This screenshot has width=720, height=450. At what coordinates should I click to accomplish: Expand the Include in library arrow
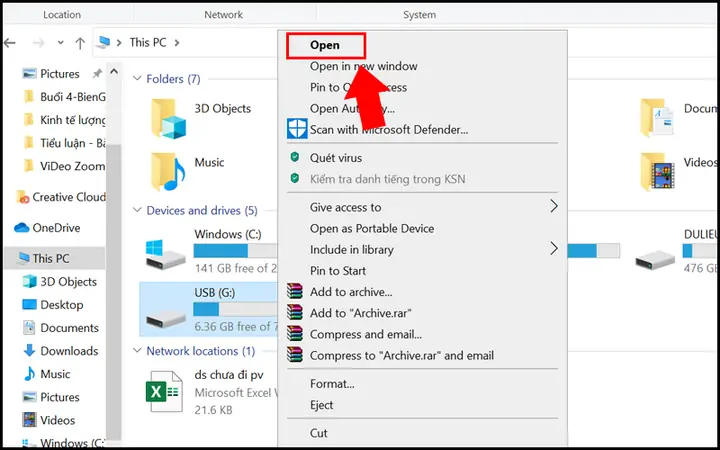pos(554,249)
